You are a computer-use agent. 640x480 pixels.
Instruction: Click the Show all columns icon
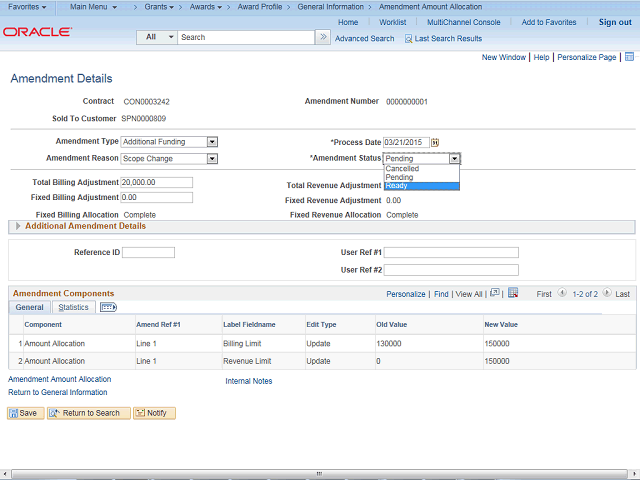tap(108, 308)
